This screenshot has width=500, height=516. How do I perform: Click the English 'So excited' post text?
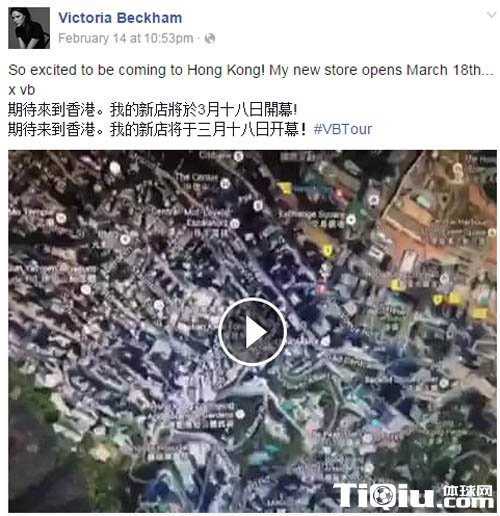[251, 70]
